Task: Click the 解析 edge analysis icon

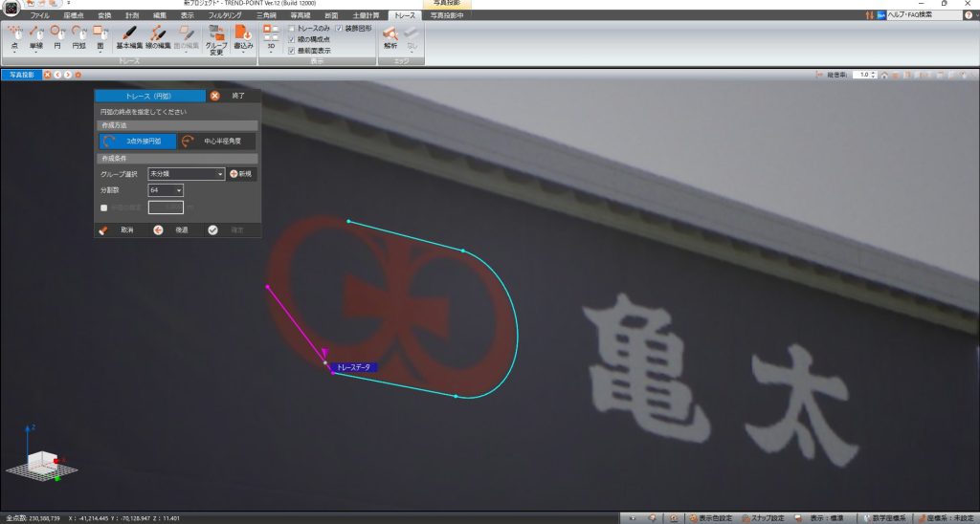Action: coord(390,37)
